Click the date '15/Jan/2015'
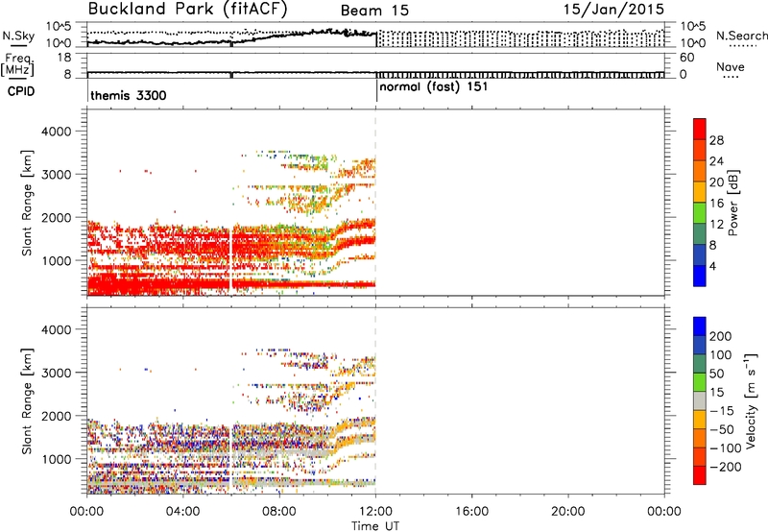Screen dimensions: 768x532 (x=613, y=10)
